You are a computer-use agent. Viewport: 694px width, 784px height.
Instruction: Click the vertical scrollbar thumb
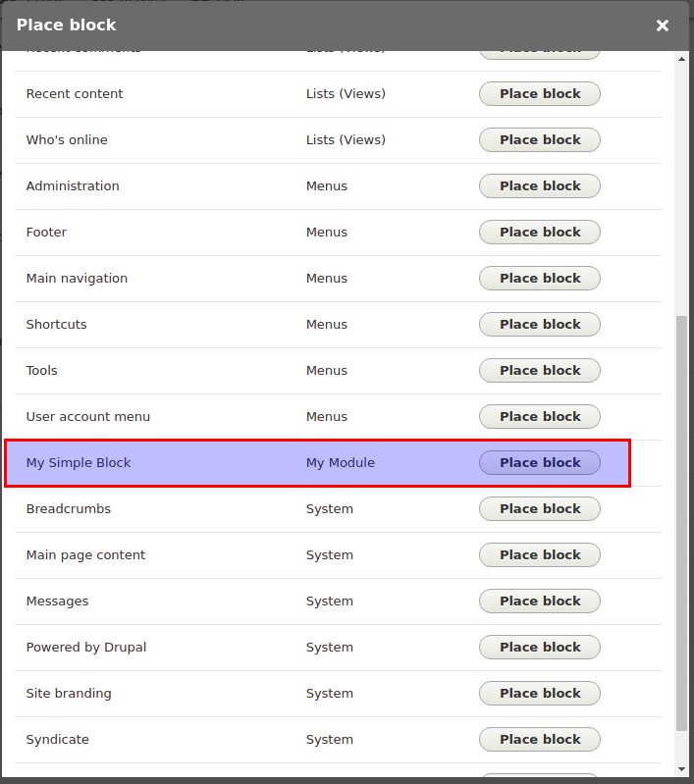(681, 523)
